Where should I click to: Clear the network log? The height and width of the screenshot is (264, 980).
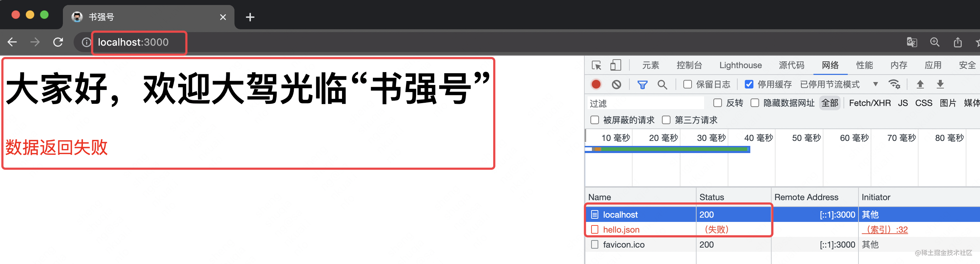click(x=616, y=84)
